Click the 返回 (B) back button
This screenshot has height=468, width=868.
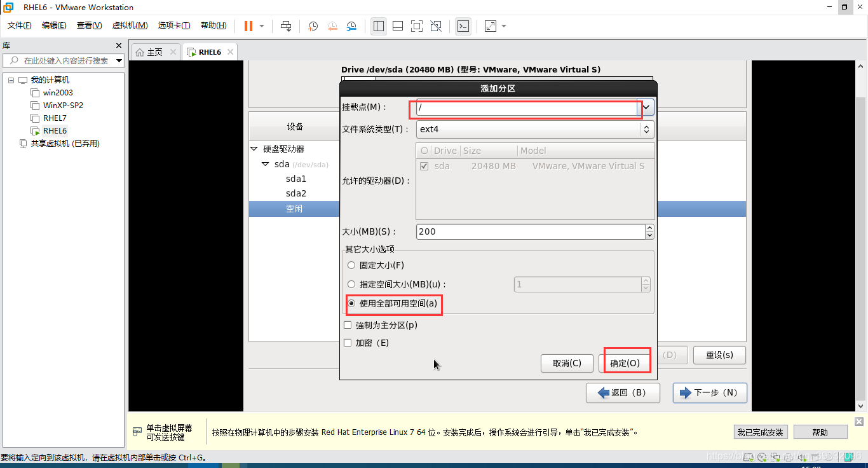click(x=623, y=393)
